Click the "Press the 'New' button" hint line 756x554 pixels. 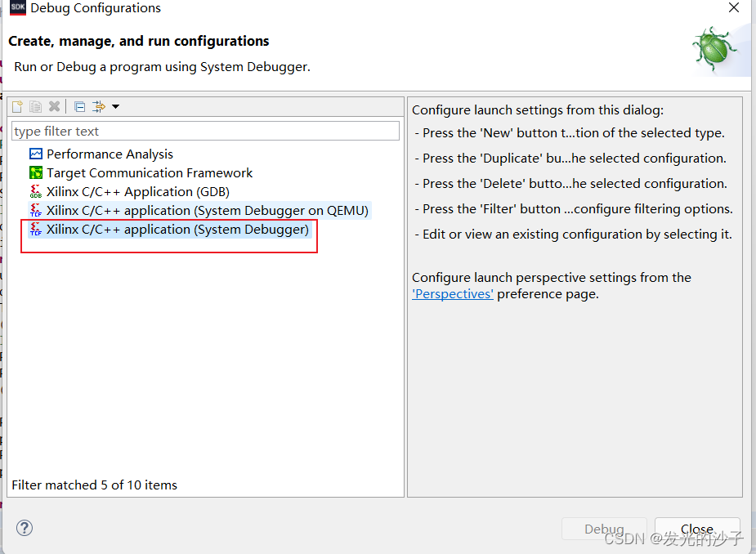tap(570, 133)
